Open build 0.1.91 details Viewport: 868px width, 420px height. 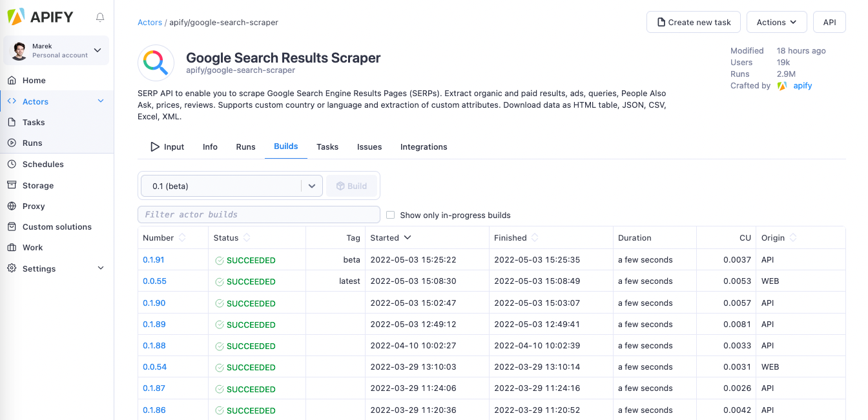pos(154,260)
